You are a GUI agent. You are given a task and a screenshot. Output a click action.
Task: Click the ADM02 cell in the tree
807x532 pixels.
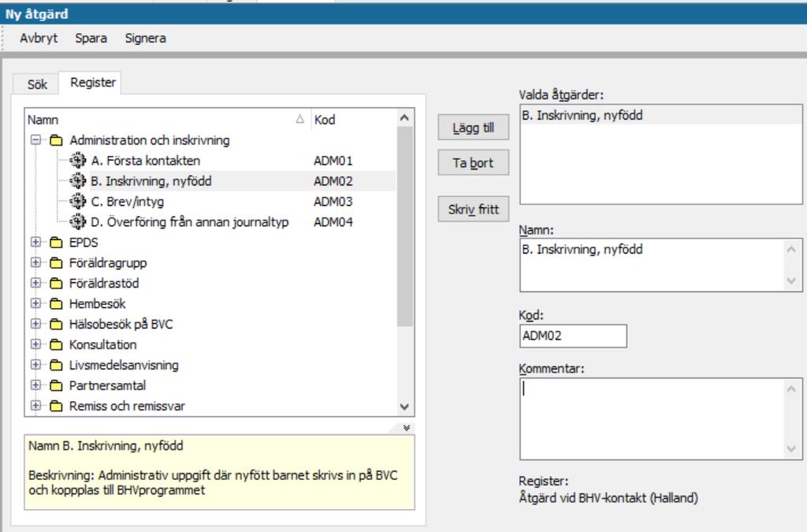[333, 181]
